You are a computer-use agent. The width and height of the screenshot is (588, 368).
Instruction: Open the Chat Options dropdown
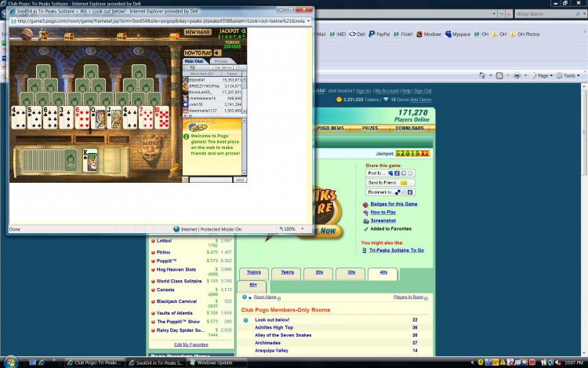point(222,67)
